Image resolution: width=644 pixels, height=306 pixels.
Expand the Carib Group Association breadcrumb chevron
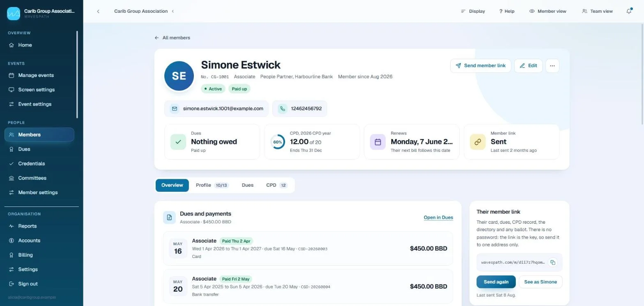click(173, 11)
